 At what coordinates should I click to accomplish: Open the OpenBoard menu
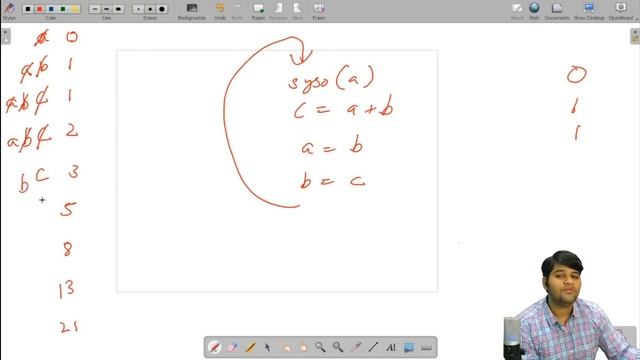(622, 11)
